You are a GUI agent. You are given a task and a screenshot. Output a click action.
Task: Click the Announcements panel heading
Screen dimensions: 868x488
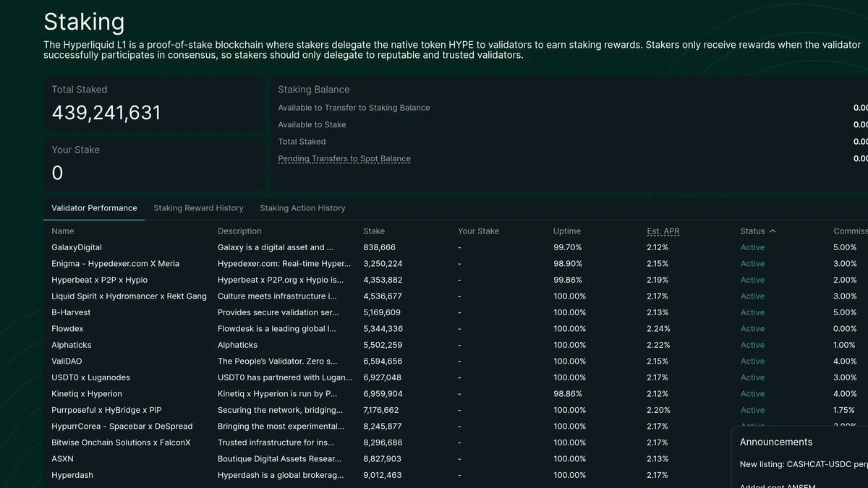(x=776, y=442)
